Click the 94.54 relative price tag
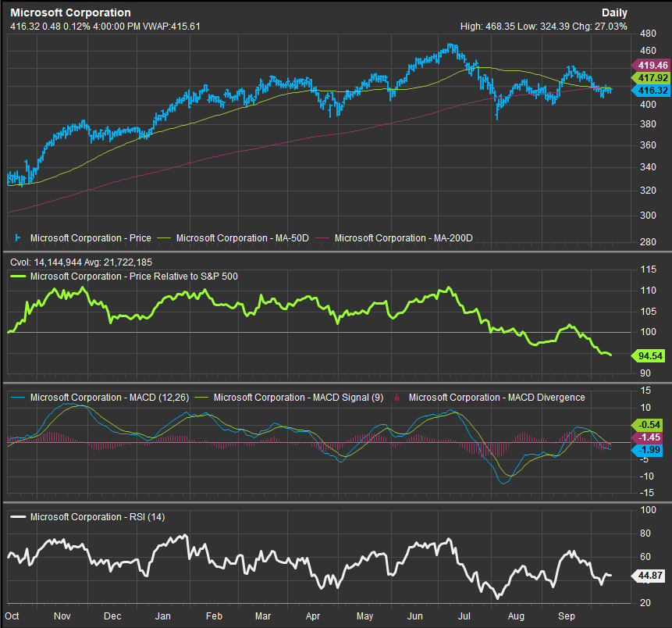This screenshot has height=628, width=672. (649, 356)
